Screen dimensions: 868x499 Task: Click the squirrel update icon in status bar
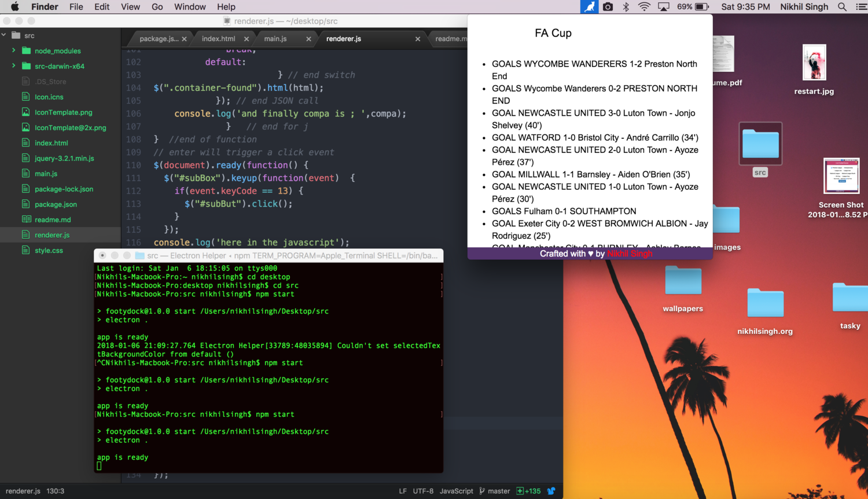point(551,491)
